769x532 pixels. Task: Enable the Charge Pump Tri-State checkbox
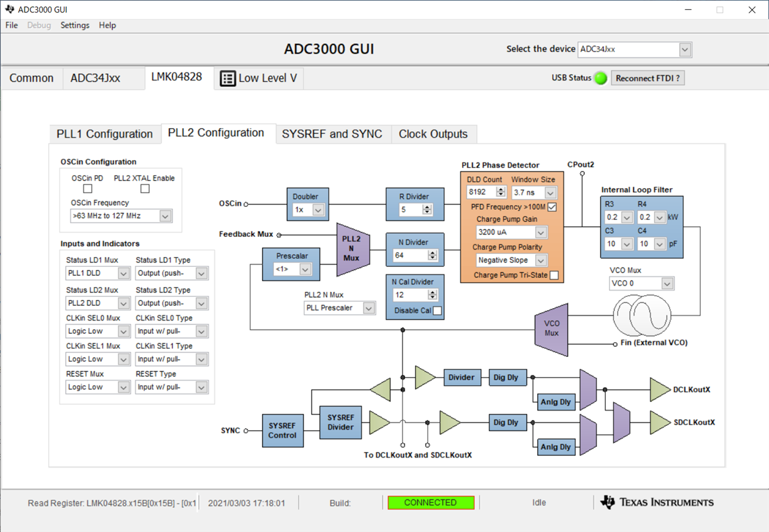554,275
